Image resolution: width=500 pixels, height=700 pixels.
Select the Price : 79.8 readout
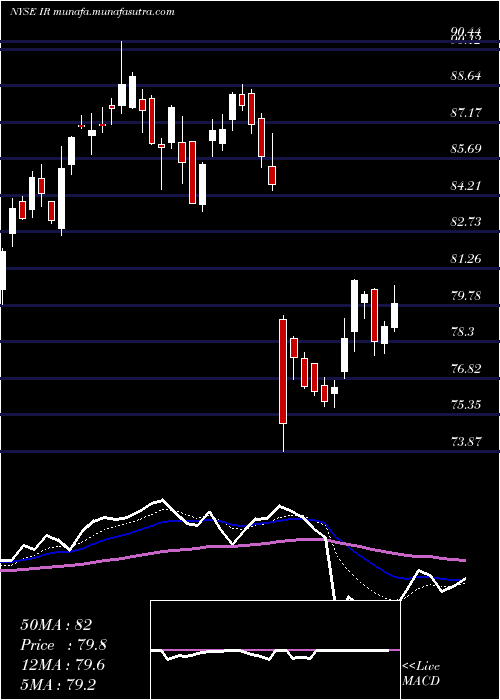click(63, 645)
